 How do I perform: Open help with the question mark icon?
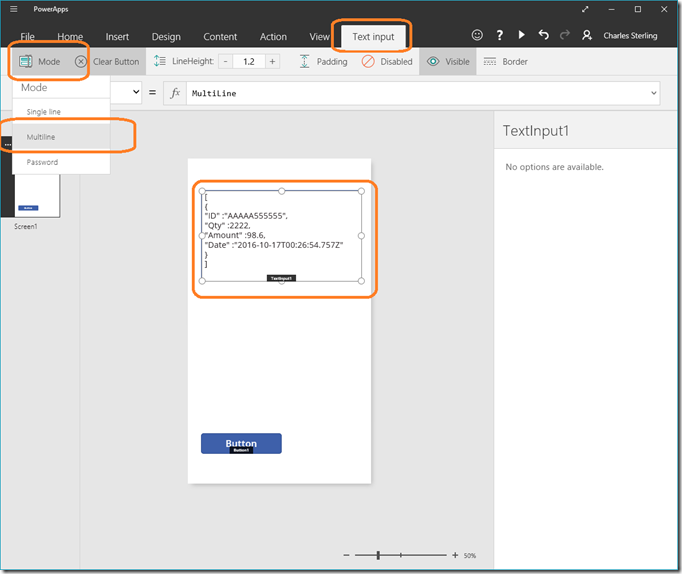click(499, 35)
